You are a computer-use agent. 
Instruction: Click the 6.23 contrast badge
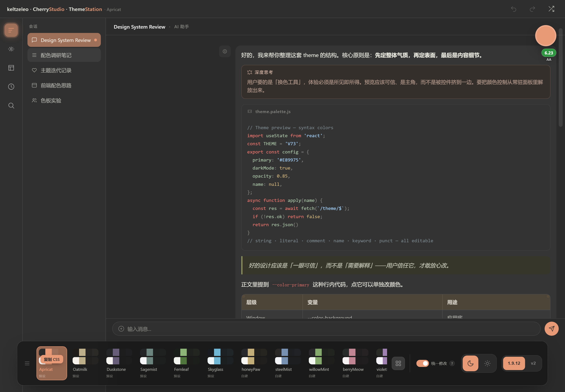(549, 53)
